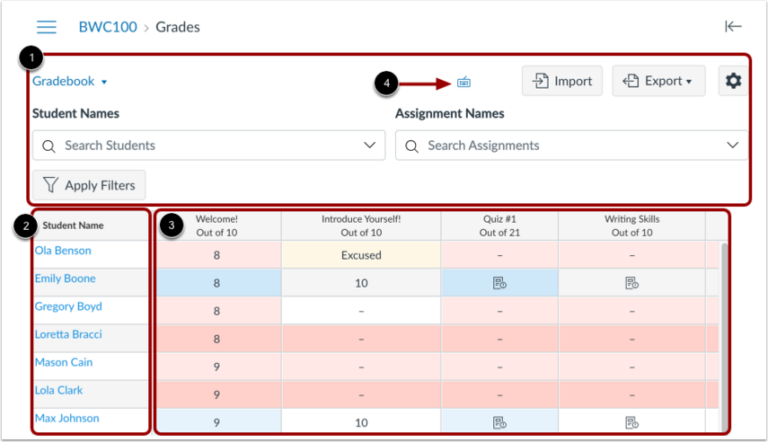Expand the Search Students dropdown chevron

pos(368,145)
